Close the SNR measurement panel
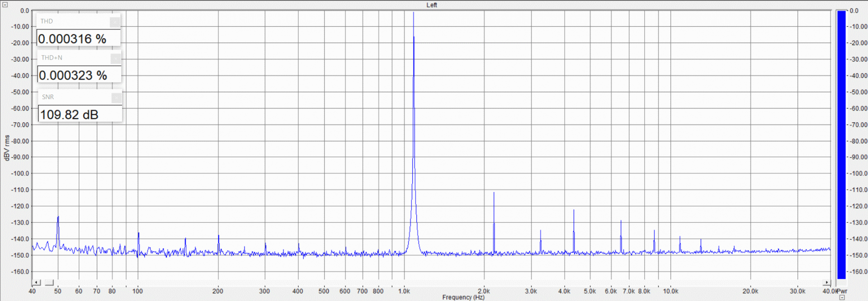 (x=116, y=97)
